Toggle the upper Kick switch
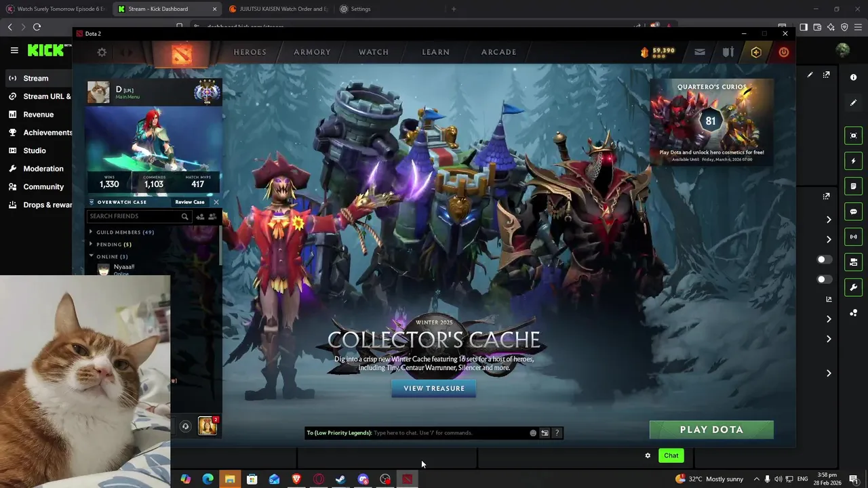The image size is (868, 488). (824, 260)
